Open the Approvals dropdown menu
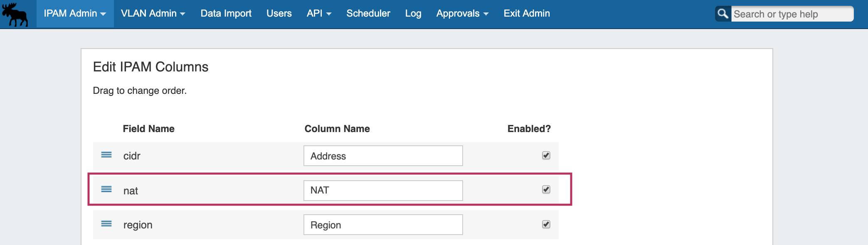Screen dimensions: 868x245 point(462,14)
